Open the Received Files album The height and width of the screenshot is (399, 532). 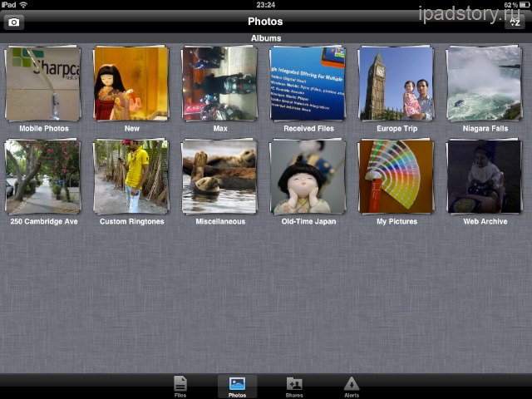pyautogui.click(x=308, y=84)
